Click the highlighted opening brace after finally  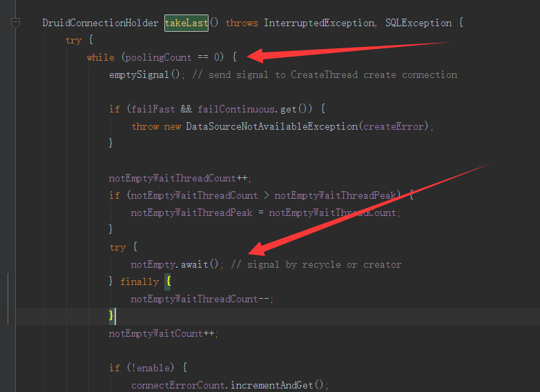(x=168, y=282)
